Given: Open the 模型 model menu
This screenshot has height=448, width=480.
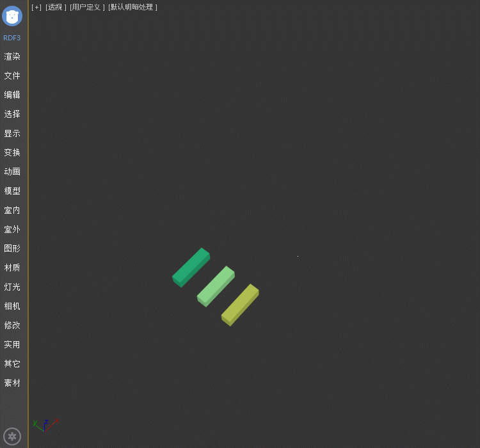Looking at the screenshot, I should [12, 191].
